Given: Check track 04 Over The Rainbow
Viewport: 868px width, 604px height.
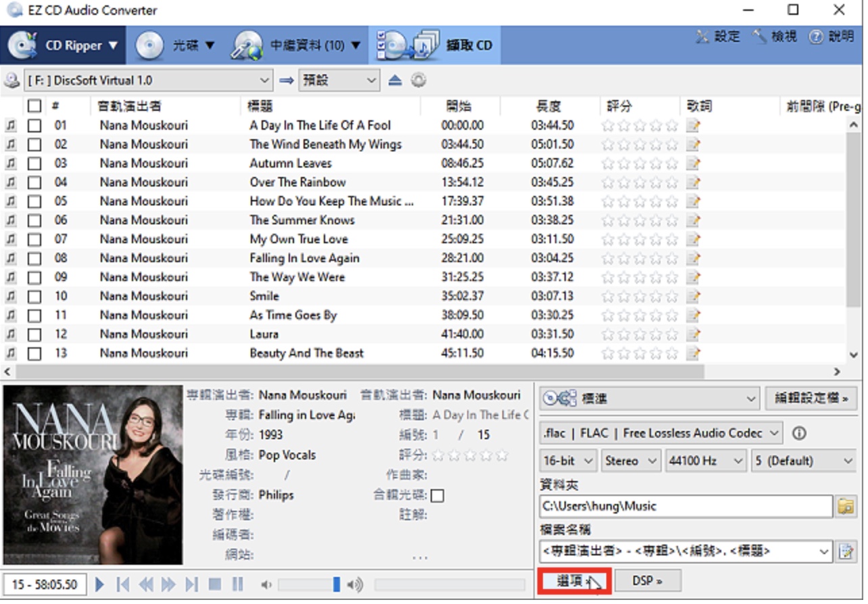Looking at the screenshot, I should (34, 182).
